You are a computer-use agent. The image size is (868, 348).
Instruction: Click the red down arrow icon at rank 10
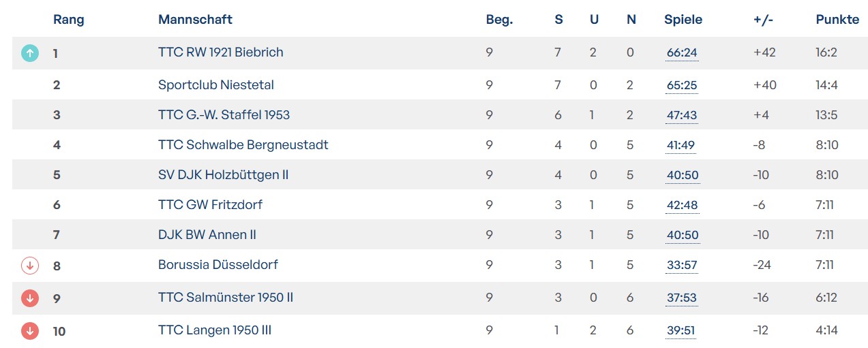30,331
